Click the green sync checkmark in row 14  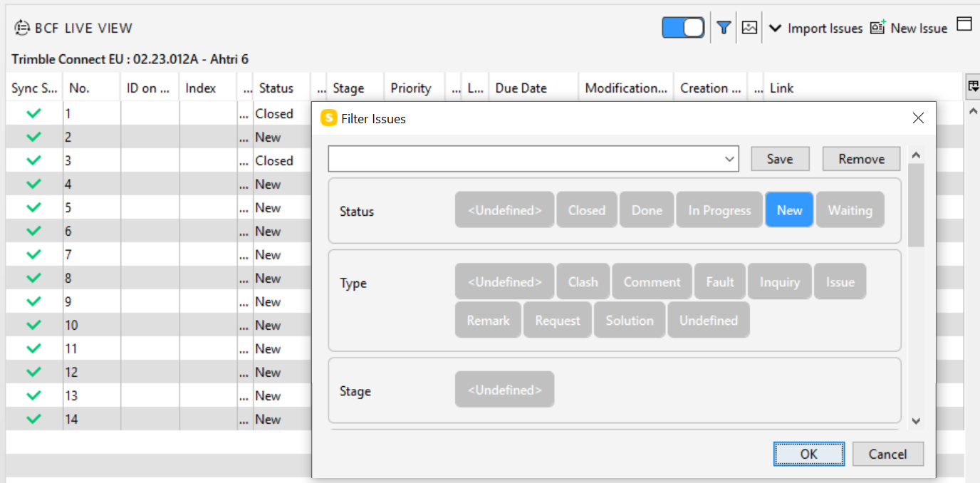pyautogui.click(x=34, y=419)
